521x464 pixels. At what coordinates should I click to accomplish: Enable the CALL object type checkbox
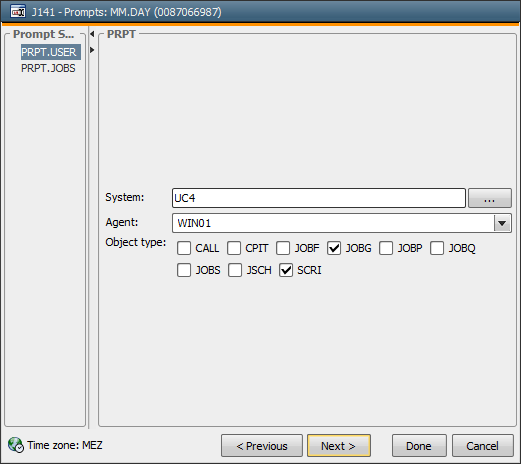pyautogui.click(x=184, y=248)
